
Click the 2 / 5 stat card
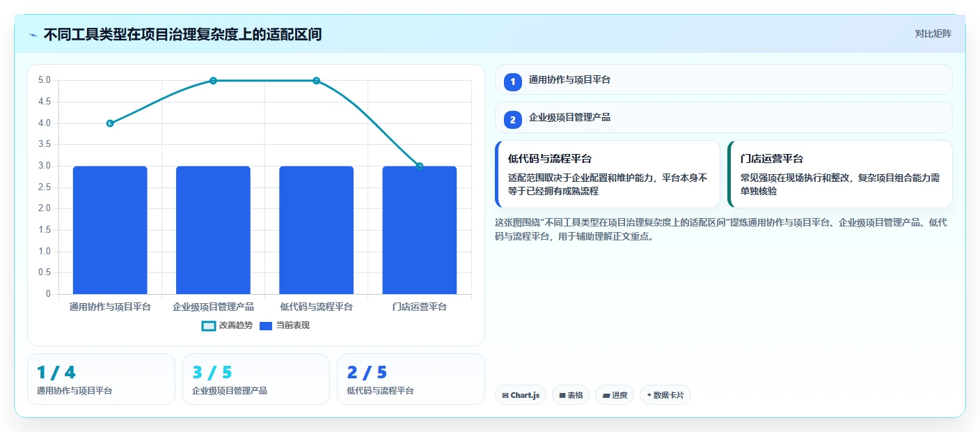point(411,379)
